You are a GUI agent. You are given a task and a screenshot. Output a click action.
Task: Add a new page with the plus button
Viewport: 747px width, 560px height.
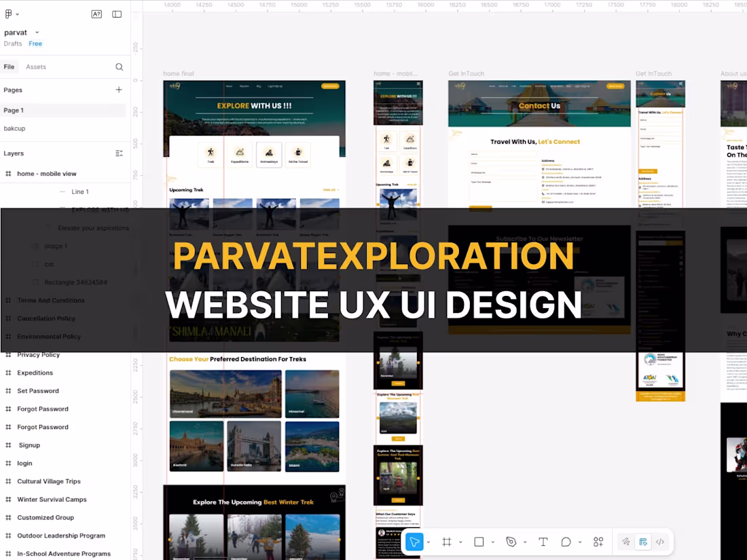pos(119,90)
